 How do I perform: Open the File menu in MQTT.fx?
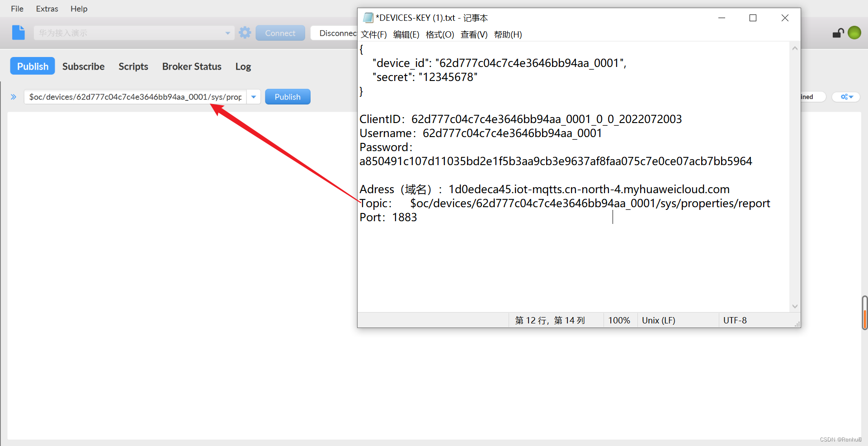[17, 9]
